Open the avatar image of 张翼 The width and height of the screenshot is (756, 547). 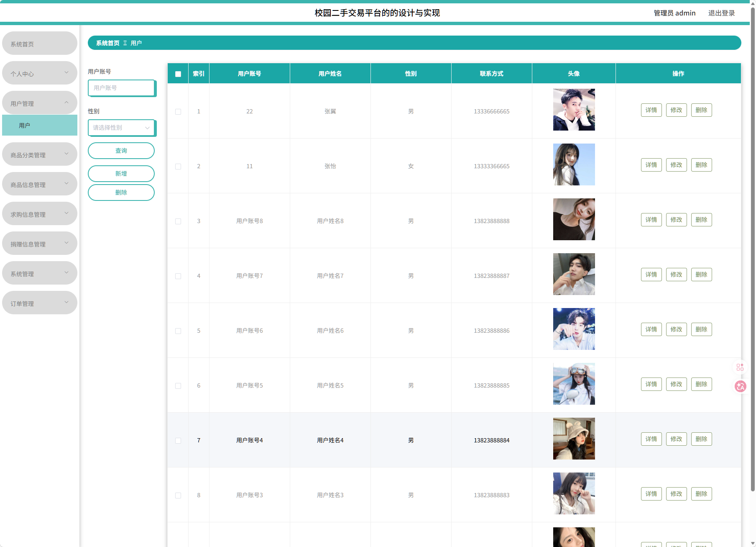pyautogui.click(x=574, y=110)
